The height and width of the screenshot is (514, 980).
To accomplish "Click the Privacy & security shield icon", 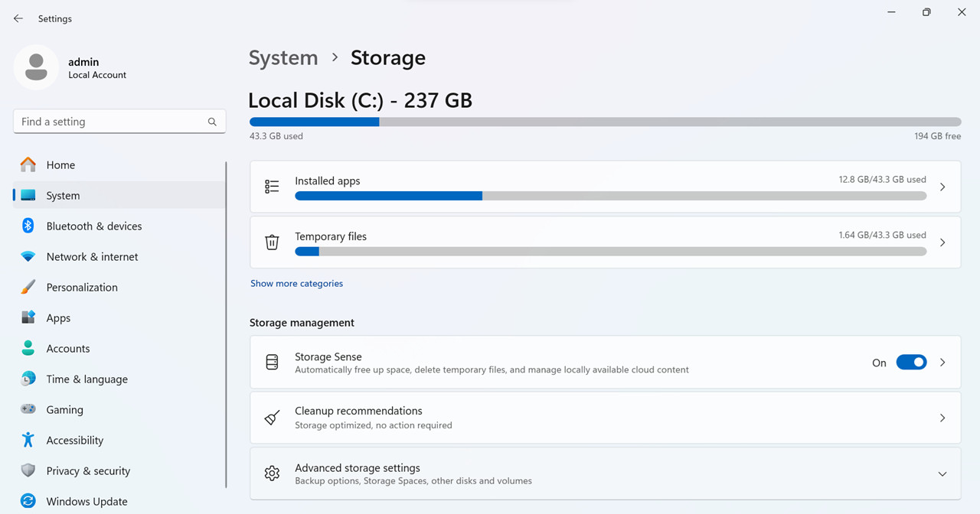I will (x=28, y=470).
